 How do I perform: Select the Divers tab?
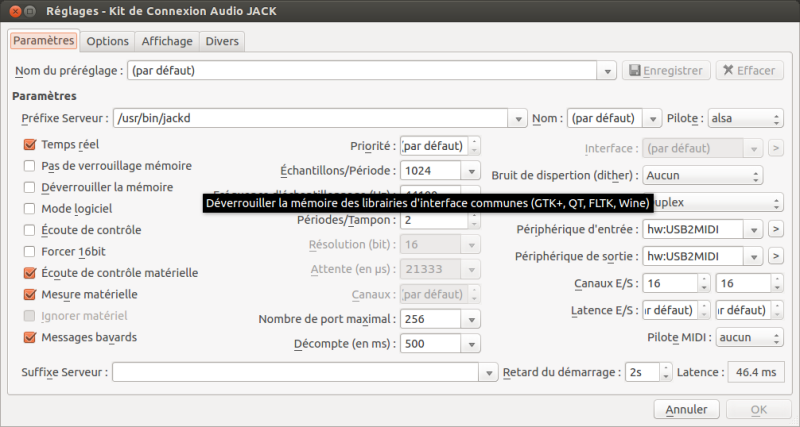[222, 41]
